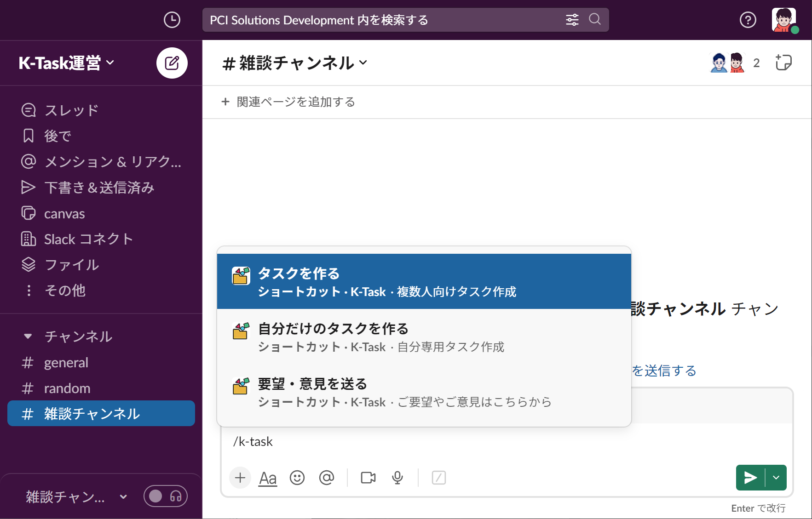Open attachments with the plus icon
The width and height of the screenshot is (812, 519).
click(240, 478)
